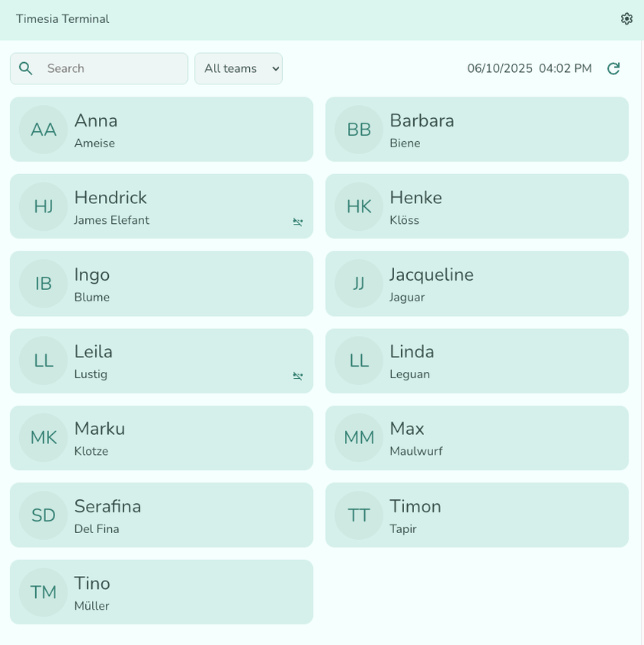Click the SD avatar circle

[44, 515]
